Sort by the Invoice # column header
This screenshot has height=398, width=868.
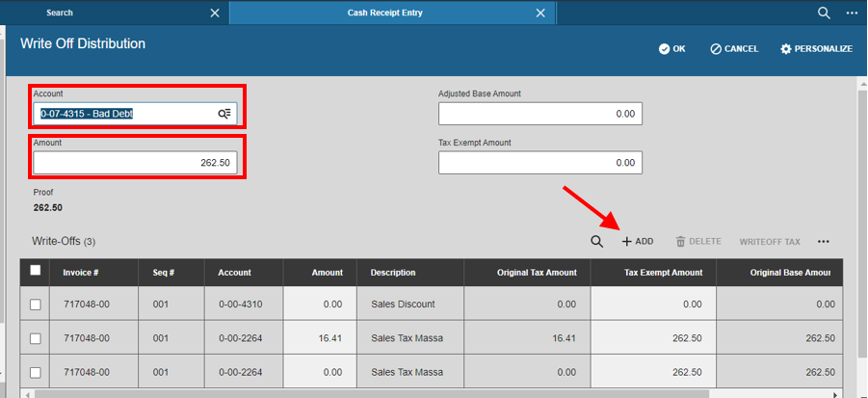click(x=81, y=273)
